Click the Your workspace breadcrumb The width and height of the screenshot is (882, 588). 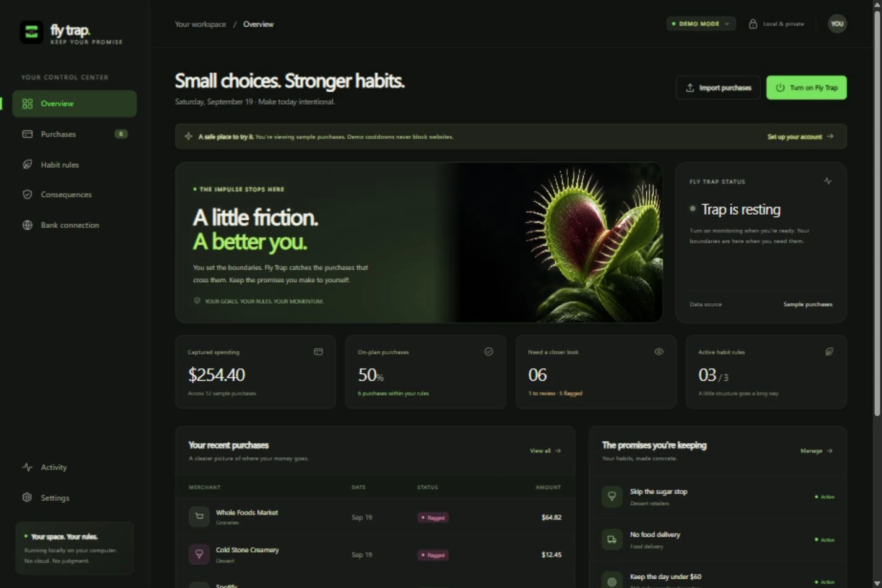201,24
